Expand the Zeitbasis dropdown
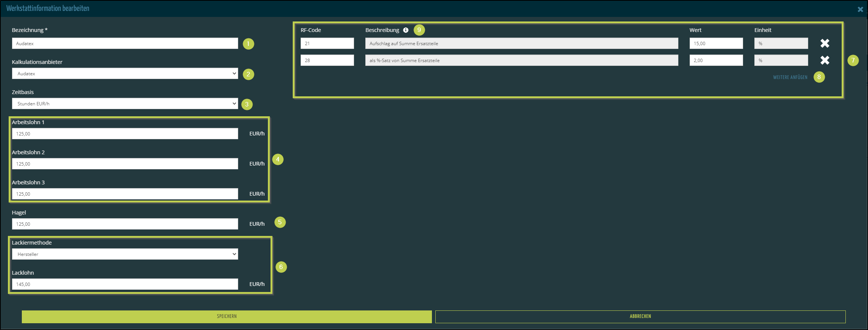Image resolution: width=868 pixels, height=330 pixels. (x=125, y=103)
